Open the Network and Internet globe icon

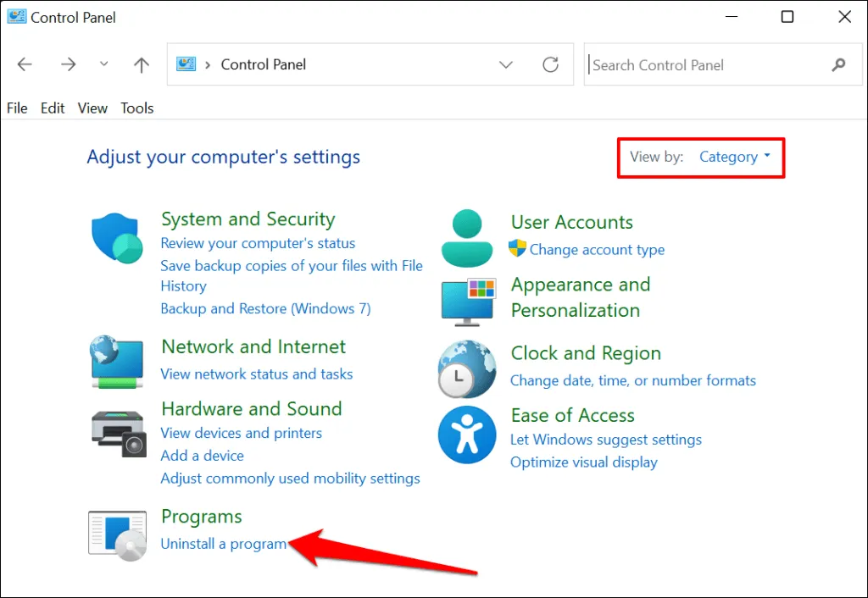point(118,362)
